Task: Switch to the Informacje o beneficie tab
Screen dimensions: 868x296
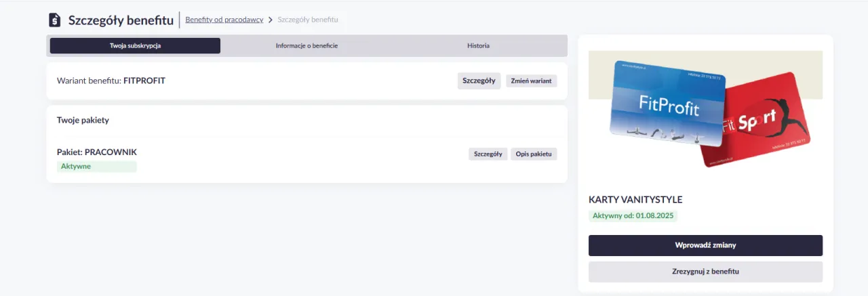Action: (x=307, y=46)
